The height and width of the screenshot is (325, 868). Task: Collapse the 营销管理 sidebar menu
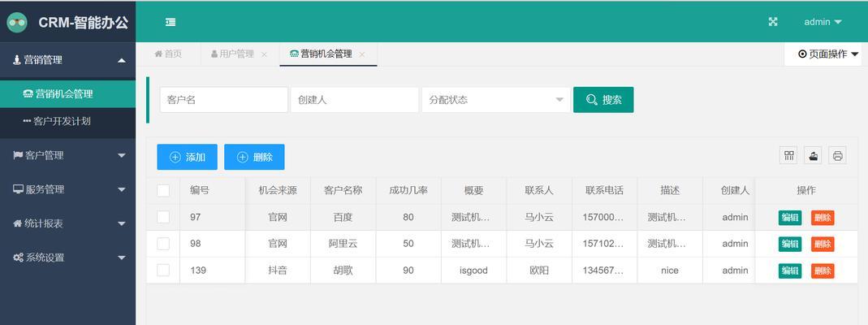click(67, 60)
